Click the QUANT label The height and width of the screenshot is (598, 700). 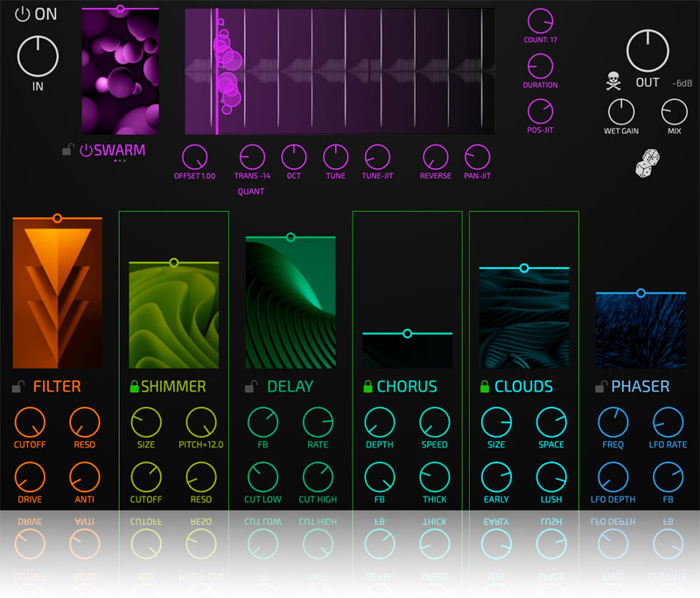coord(250,192)
